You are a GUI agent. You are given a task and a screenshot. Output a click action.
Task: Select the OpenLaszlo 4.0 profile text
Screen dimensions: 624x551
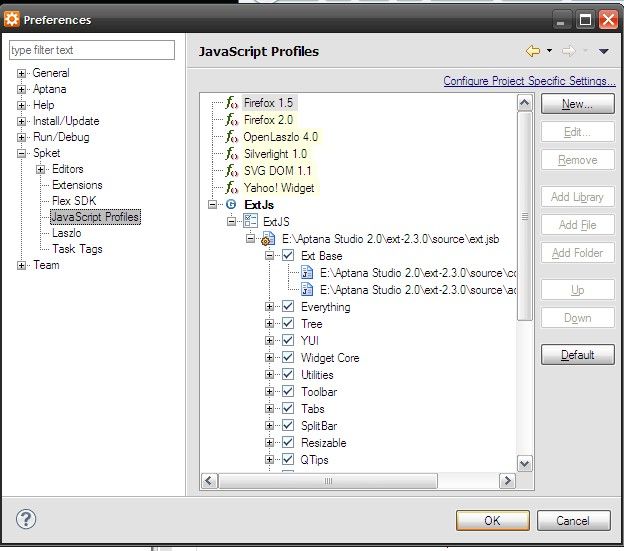[x=281, y=137]
